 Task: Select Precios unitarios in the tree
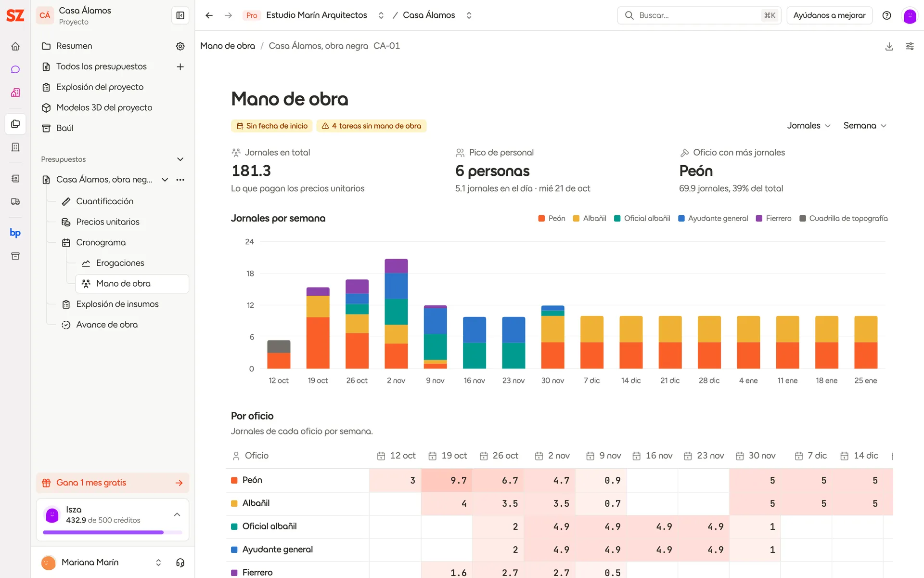107,222
